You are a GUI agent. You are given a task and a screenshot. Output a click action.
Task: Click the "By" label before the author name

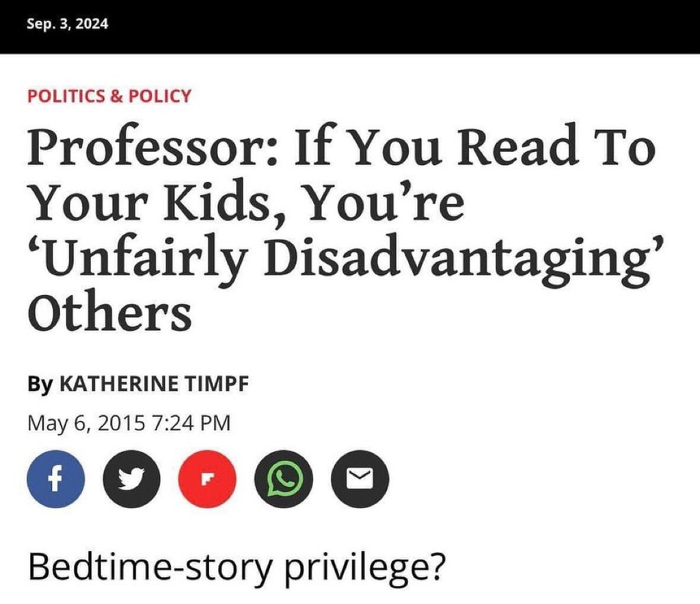coord(40,384)
